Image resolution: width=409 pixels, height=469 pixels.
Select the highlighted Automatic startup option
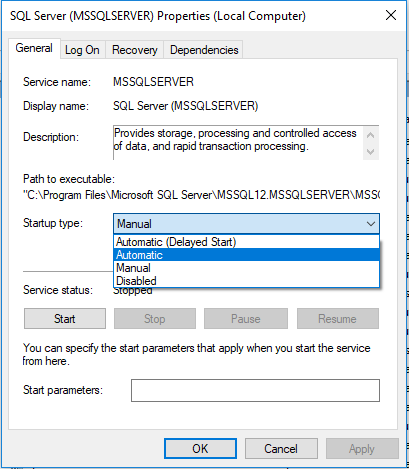click(246, 255)
